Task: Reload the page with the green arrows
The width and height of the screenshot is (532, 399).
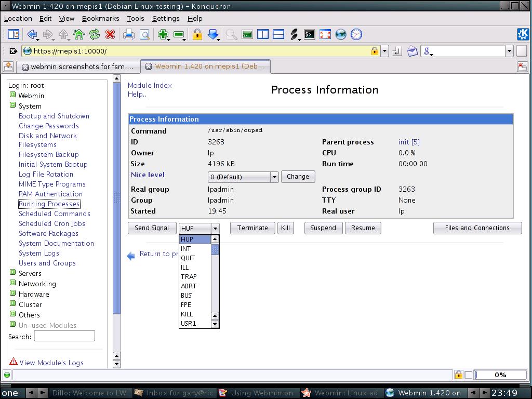Action: click(x=95, y=34)
